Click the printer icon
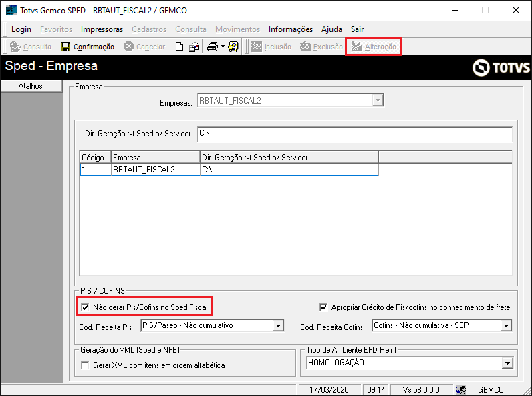This screenshot has width=532, height=396. [x=213, y=47]
